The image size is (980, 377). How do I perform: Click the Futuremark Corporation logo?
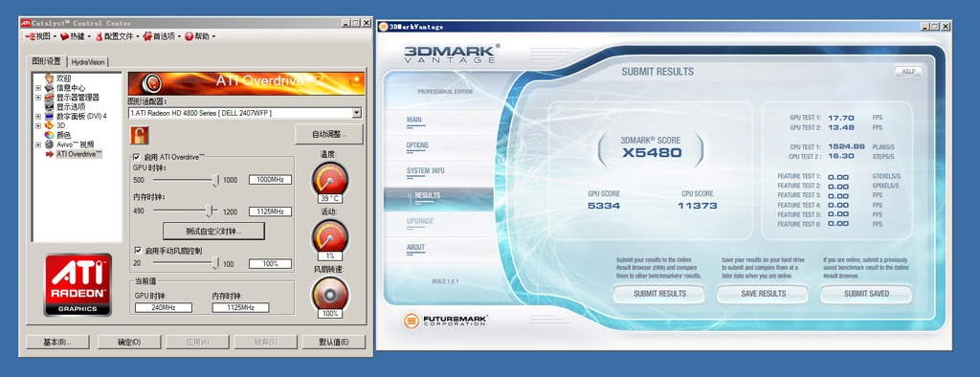446,321
